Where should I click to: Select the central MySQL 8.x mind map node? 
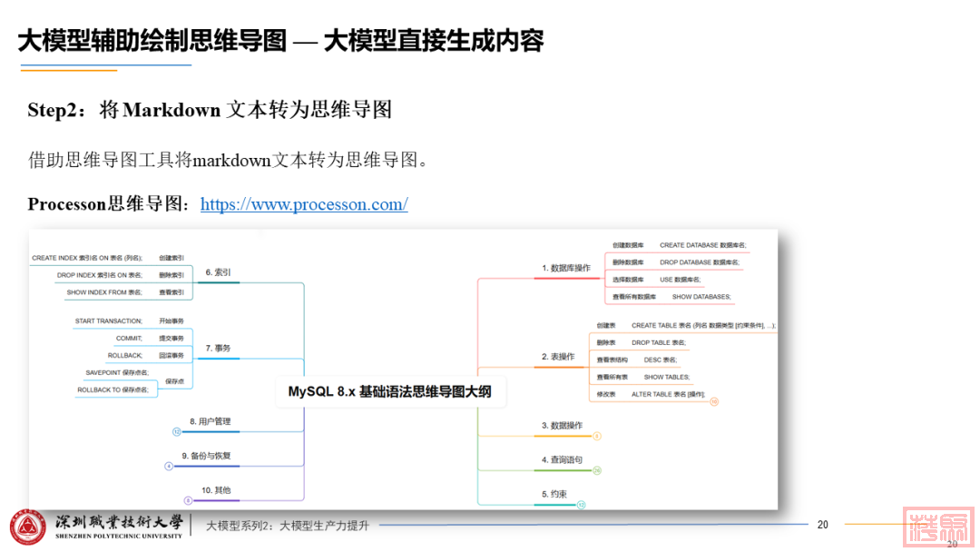[389, 392]
